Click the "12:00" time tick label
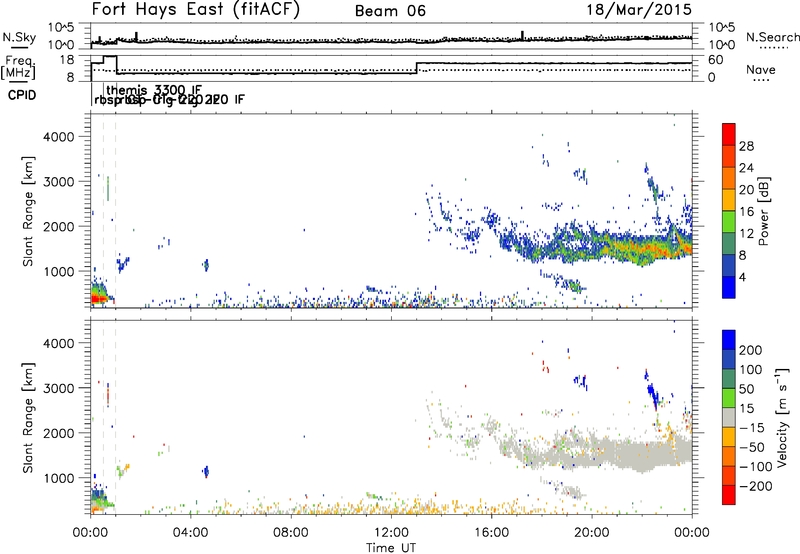 point(391,533)
